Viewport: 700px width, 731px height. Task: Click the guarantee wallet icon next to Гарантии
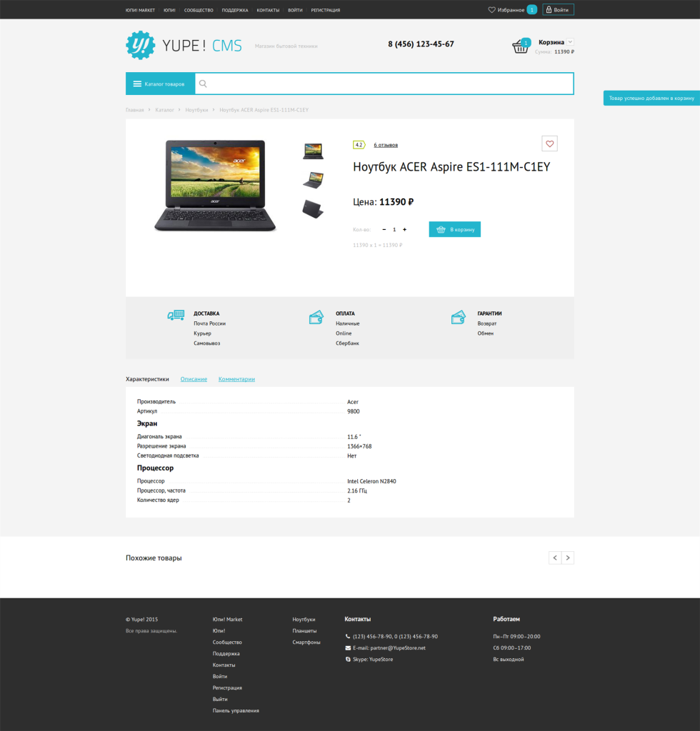click(458, 317)
